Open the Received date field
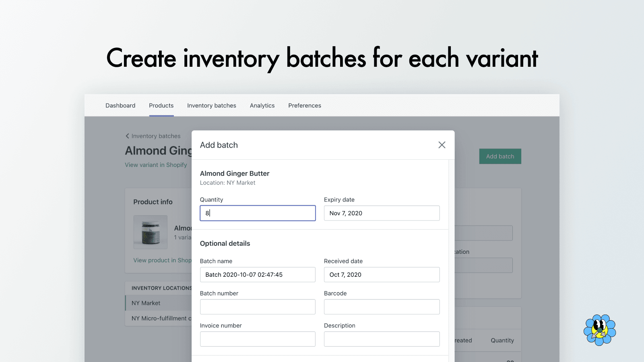This screenshot has height=362, width=644. point(382,275)
